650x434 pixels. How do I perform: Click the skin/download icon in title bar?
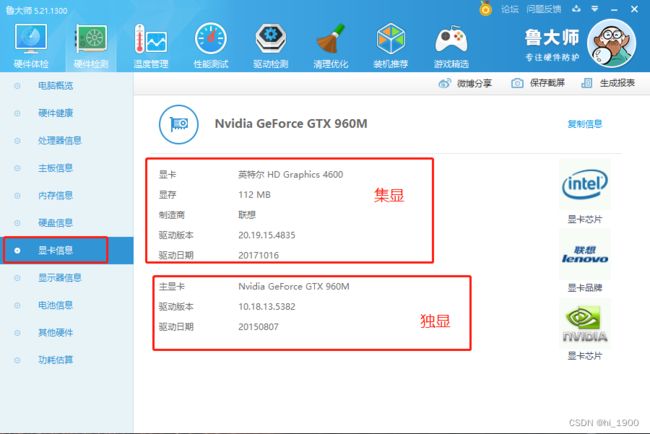click(577, 9)
